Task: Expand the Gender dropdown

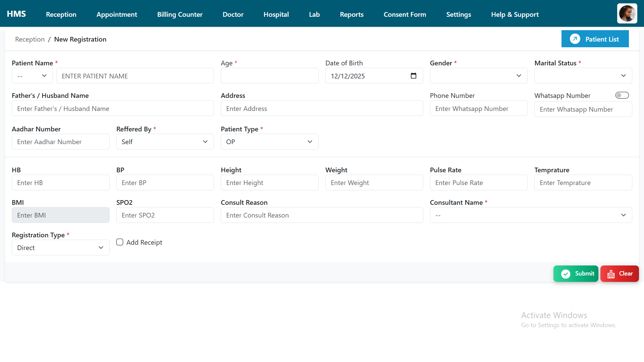Action: [478, 76]
